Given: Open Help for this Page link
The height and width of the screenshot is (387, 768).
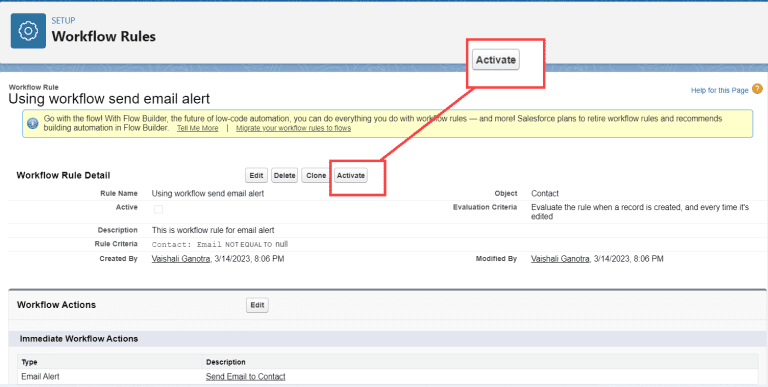Looking at the screenshot, I should (x=720, y=90).
